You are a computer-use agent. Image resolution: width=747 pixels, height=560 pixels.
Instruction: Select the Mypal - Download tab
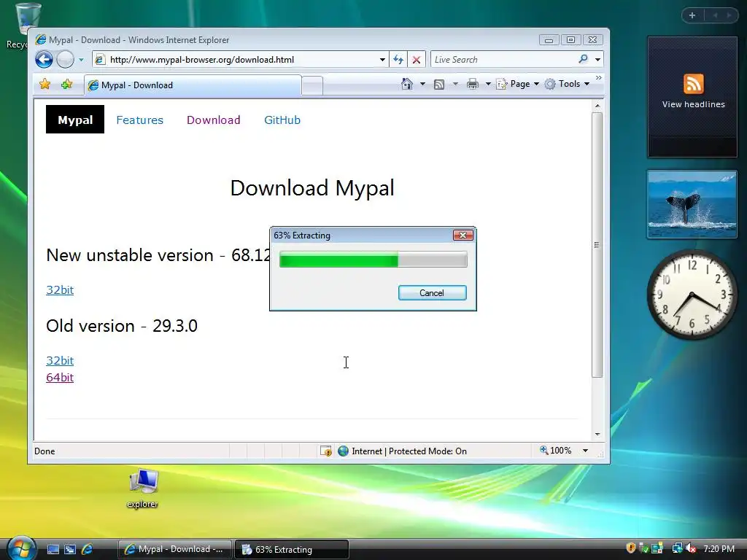(x=193, y=85)
